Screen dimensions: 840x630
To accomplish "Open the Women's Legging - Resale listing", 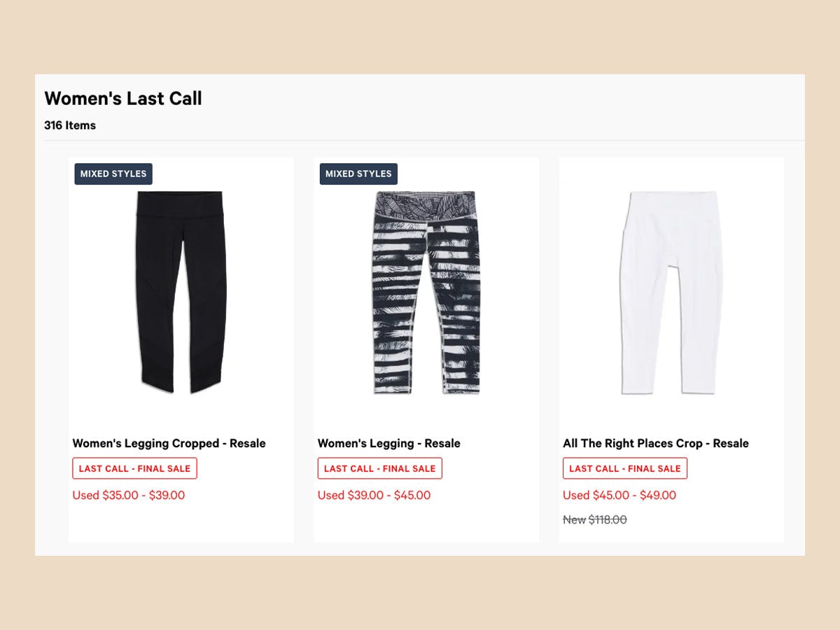I will 389,443.
